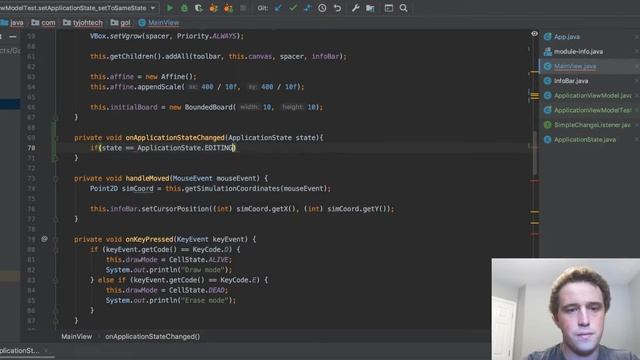640x360 pixels.
Task: Click getSimulationCoordinates method call
Action: pos(232,189)
